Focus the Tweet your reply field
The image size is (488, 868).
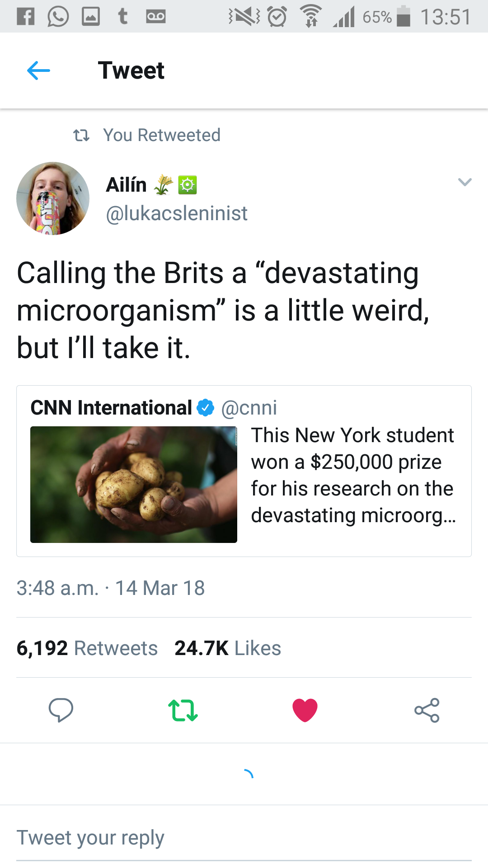pyautogui.click(x=244, y=838)
